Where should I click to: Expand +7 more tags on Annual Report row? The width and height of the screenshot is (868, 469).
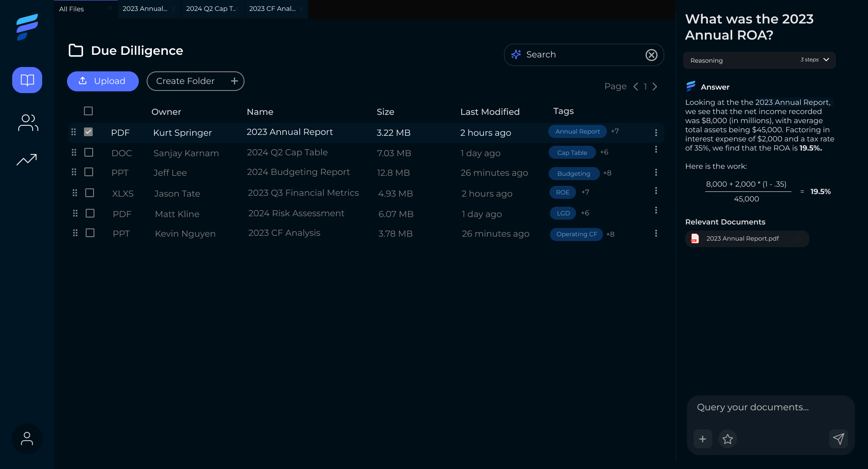click(615, 131)
